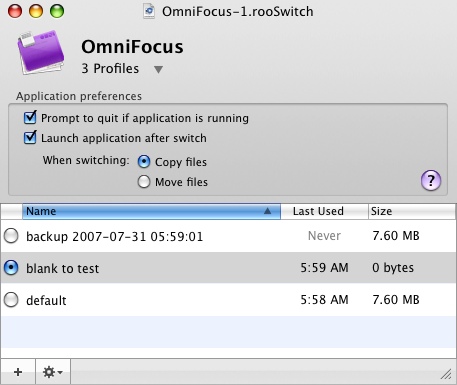Add a new profile with plus button

18,372
